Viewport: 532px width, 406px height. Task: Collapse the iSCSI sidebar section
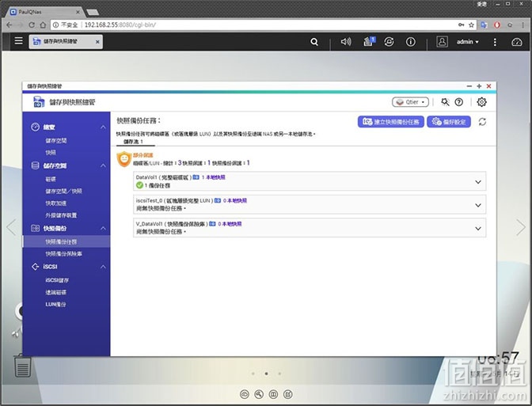[x=103, y=268]
